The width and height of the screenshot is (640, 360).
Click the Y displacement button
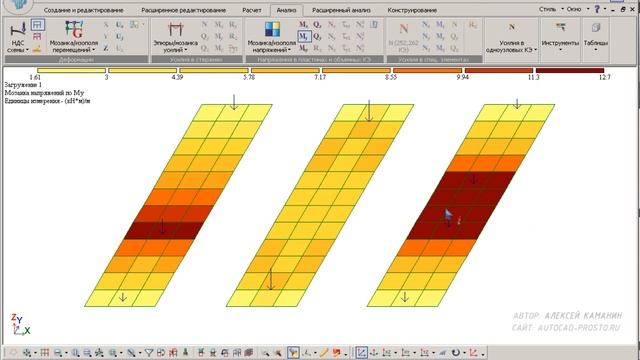tap(106, 36)
